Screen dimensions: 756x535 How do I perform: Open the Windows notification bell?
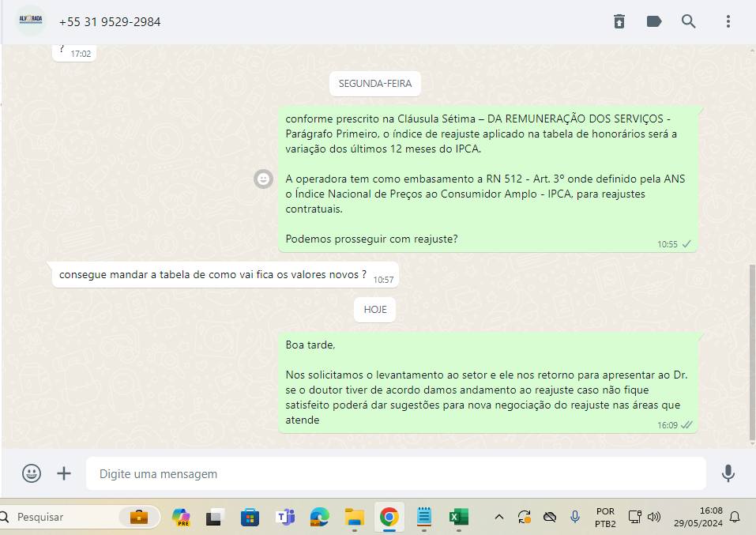735,517
